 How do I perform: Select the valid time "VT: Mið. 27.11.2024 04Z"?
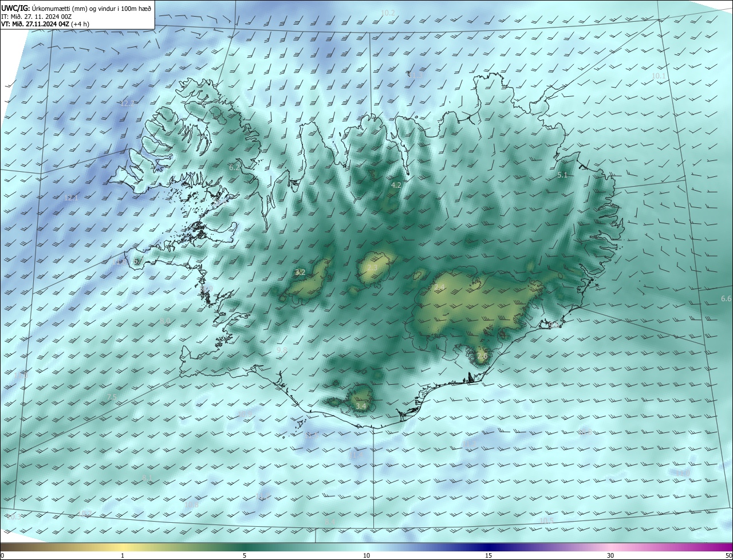point(35,24)
